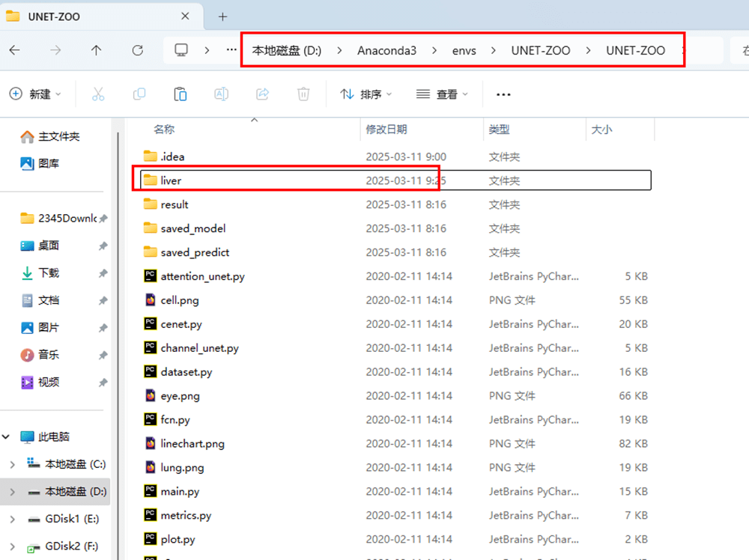Expand 本地磁盘 (C:) tree node
The image size is (749, 560).
[x=12, y=465]
